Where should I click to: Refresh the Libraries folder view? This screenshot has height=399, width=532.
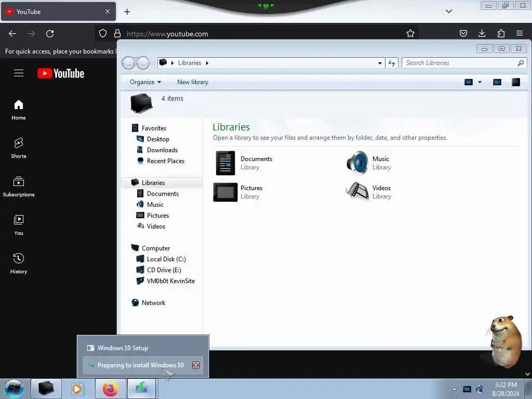point(392,63)
